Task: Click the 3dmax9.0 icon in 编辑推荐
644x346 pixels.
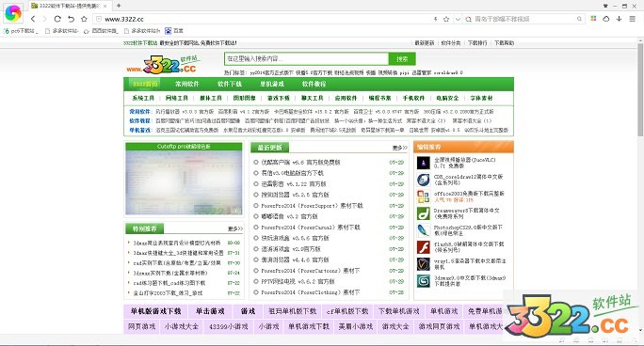Action: tap(424, 281)
